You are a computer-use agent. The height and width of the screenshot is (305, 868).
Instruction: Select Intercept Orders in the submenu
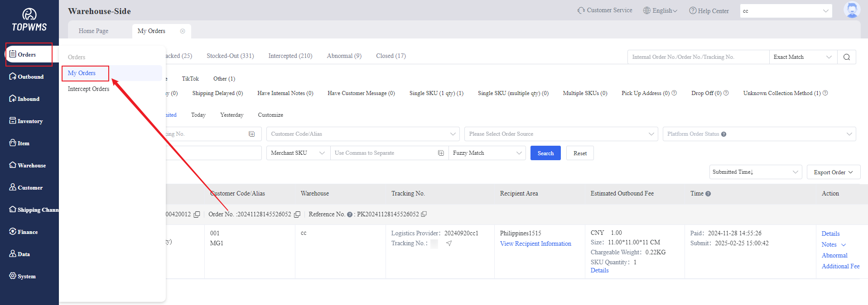click(x=88, y=89)
